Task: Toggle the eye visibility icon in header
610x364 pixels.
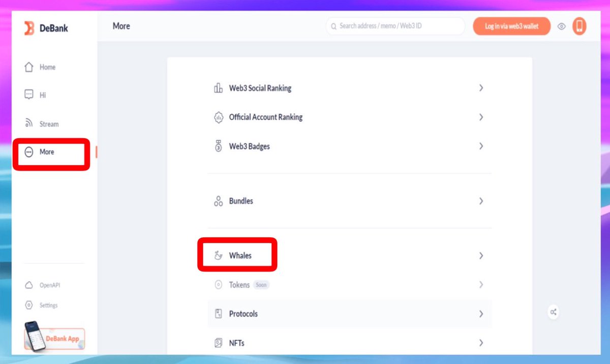Action: tap(562, 26)
